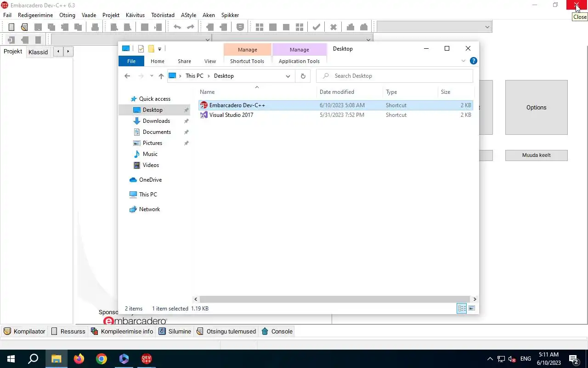Screen dimensions: 588x368
Task: Sort files by the Date modified column
Action: click(x=350, y=92)
